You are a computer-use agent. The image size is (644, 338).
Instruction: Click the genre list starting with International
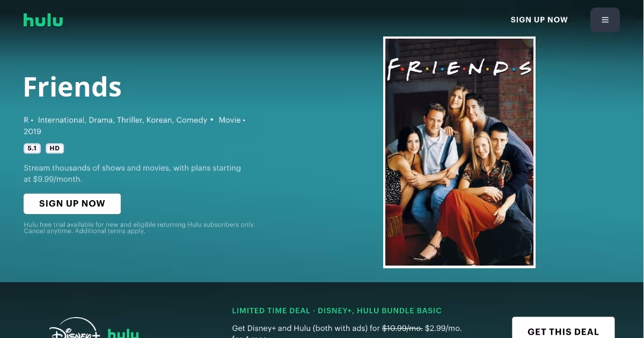(x=122, y=120)
